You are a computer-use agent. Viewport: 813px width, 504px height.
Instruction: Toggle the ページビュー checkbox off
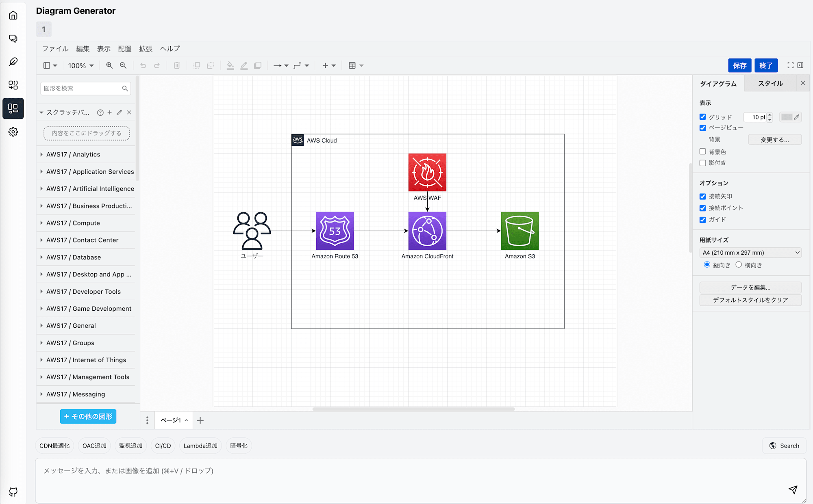coord(702,128)
